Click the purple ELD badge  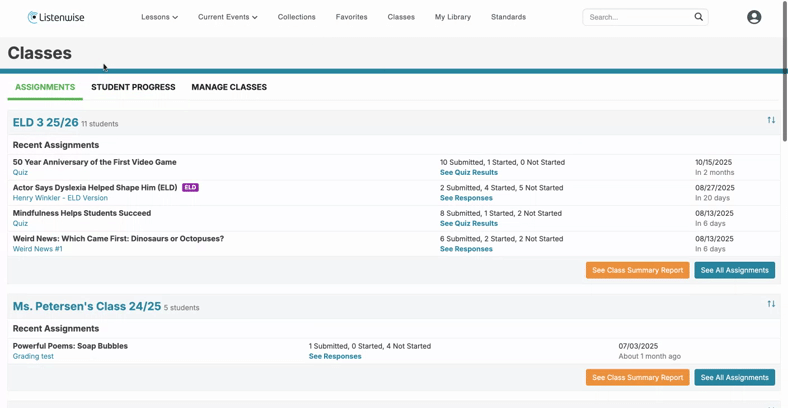[190, 187]
